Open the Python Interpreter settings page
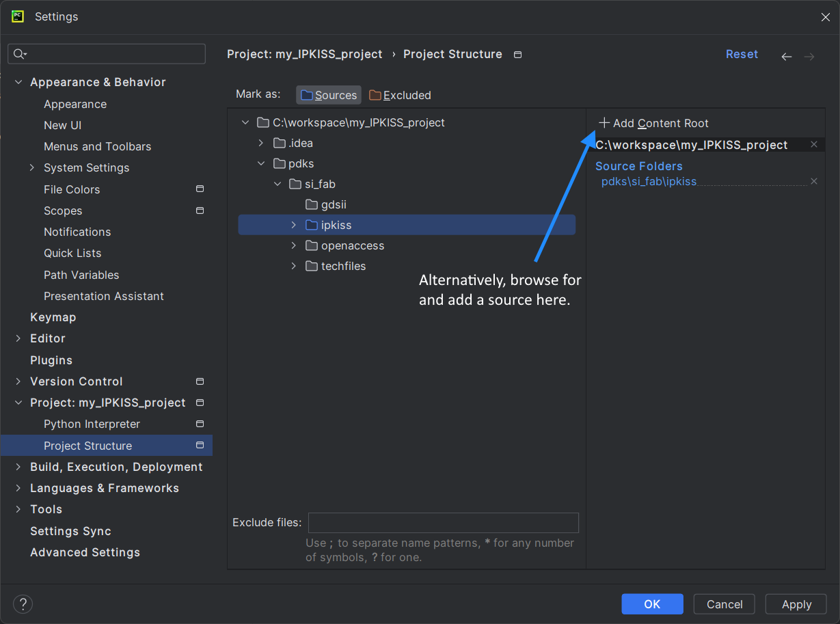 tap(92, 424)
